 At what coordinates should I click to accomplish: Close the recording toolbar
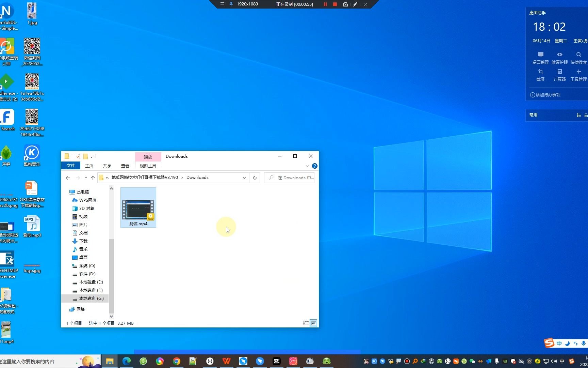tap(365, 4)
